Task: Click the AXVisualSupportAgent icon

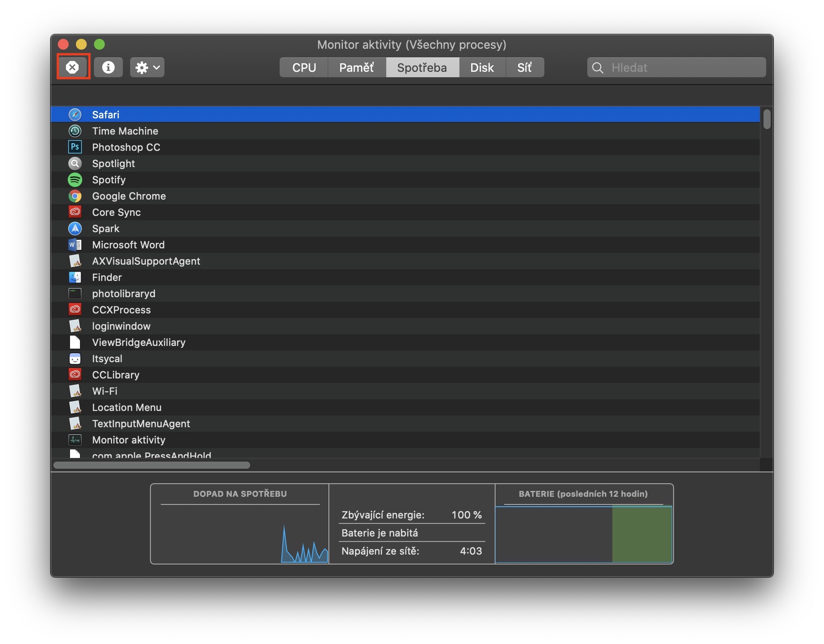Action: tap(75, 261)
